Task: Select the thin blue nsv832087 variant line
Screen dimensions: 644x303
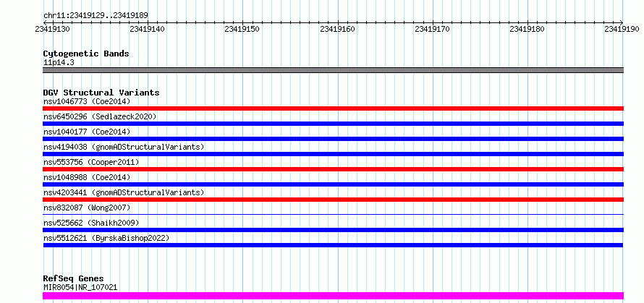Action: (x=333, y=214)
